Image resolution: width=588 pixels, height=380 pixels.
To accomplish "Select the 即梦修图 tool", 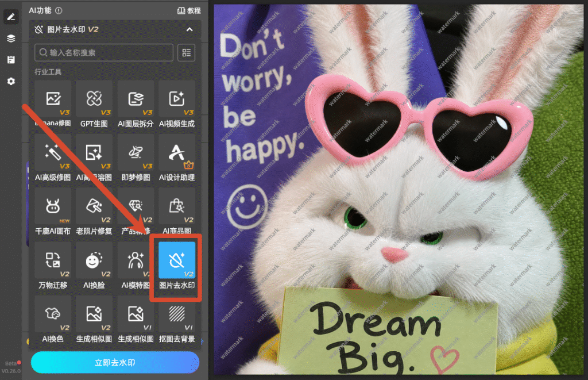I will coord(136,158).
